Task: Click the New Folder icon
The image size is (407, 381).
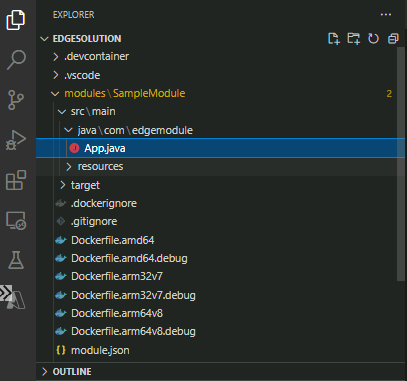Action: tap(354, 39)
